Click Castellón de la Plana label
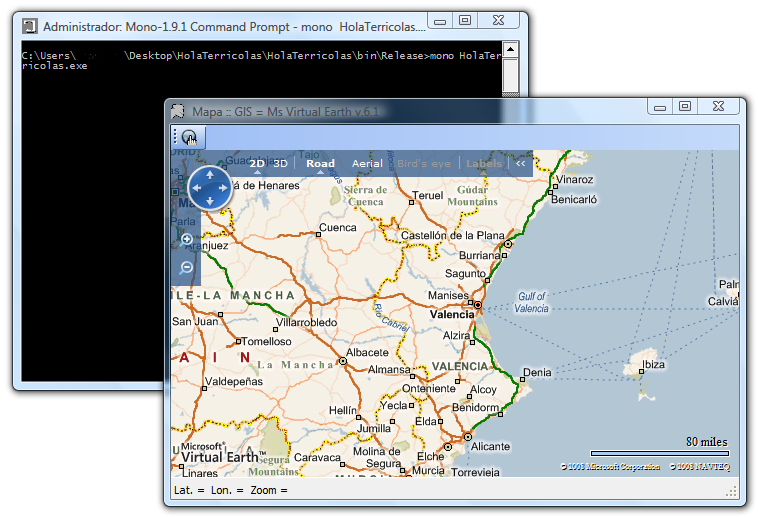Viewport: 758px width, 517px height. [x=452, y=236]
